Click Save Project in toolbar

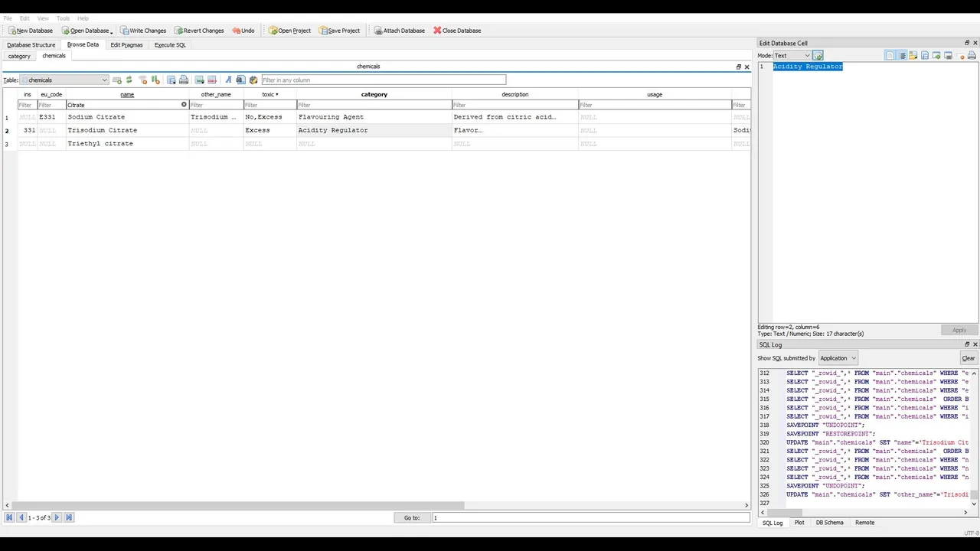tap(339, 31)
